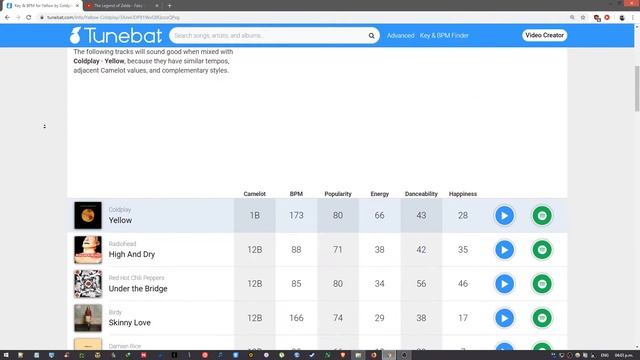Click the Coldplay artist name in Yellow row
640x360 pixels.
coord(120,209)
